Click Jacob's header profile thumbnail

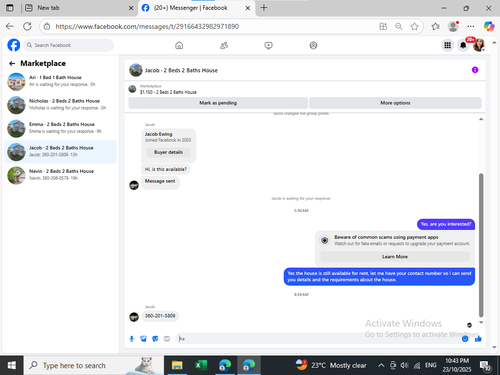[136, 70]
